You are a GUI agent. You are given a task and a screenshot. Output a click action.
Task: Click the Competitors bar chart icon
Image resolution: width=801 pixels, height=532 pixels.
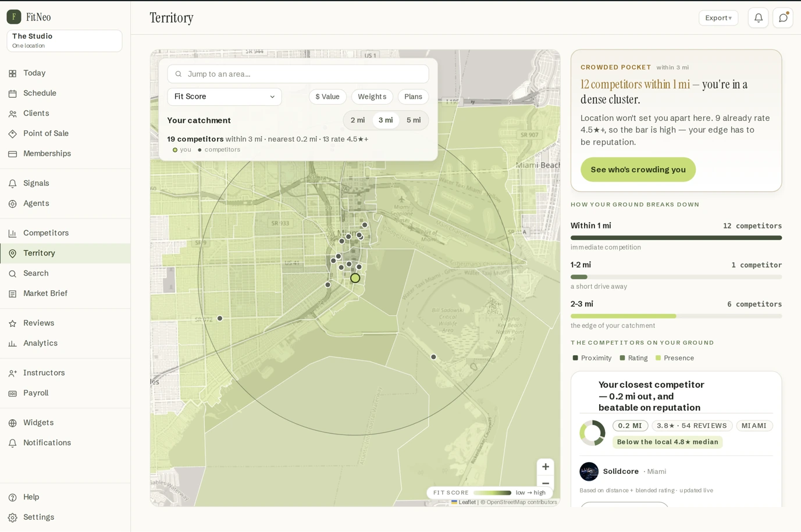click(x=13, y=234)
